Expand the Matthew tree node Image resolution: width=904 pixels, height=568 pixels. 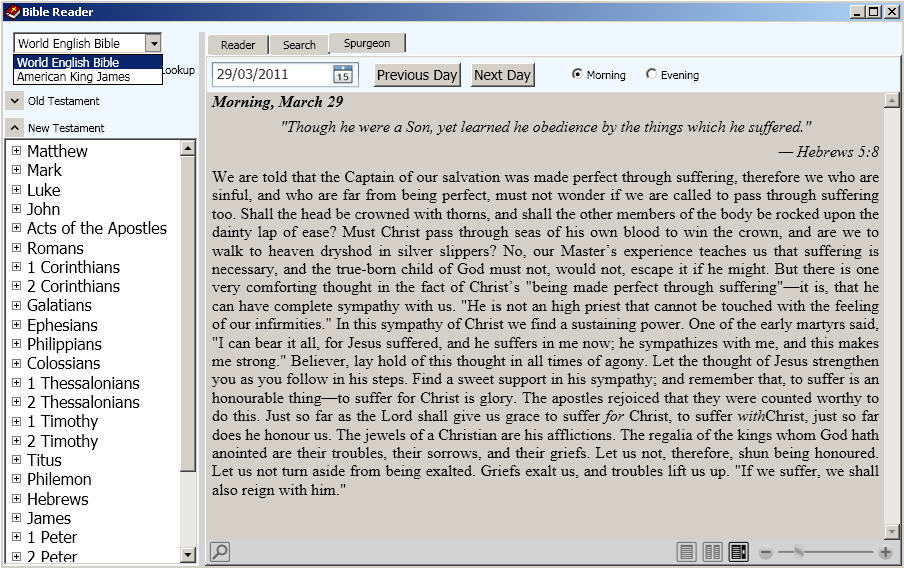click(16, 151)
